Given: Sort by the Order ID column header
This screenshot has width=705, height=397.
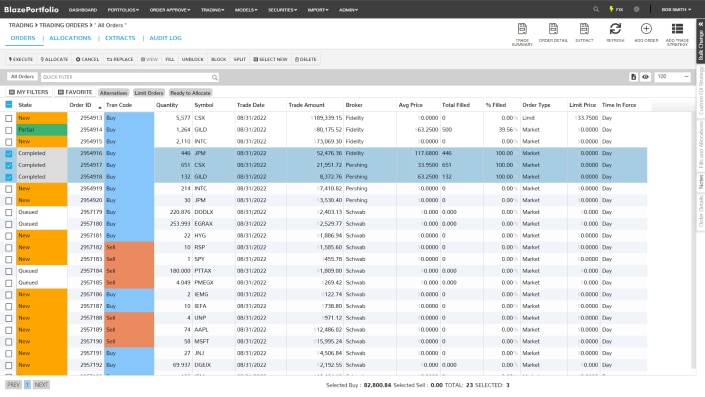Looking at the screenshot, I should point(80,105).
